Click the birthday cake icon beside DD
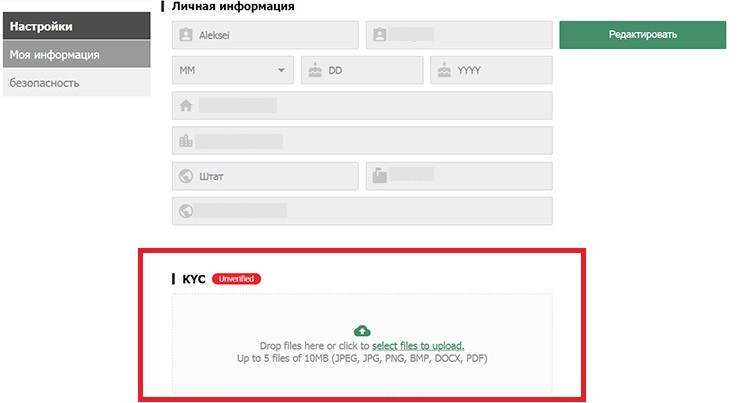Screen dimensions: 750x403 click(x=315, y=70)
